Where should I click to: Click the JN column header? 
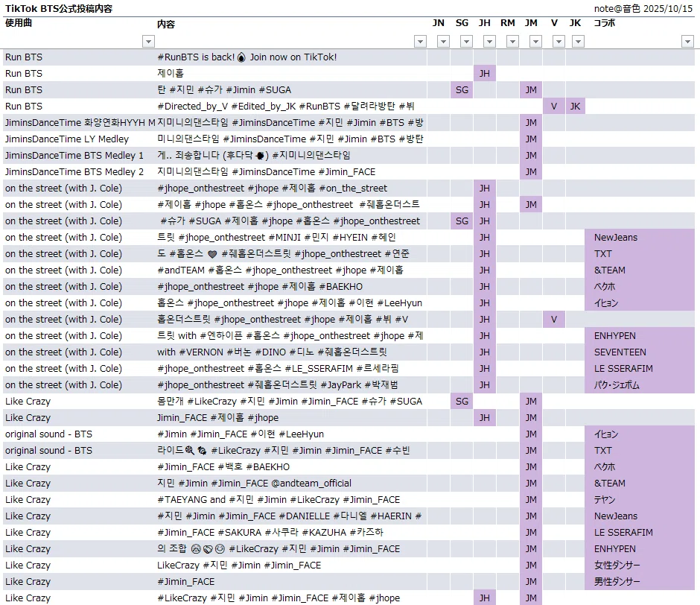click(439, 23)
